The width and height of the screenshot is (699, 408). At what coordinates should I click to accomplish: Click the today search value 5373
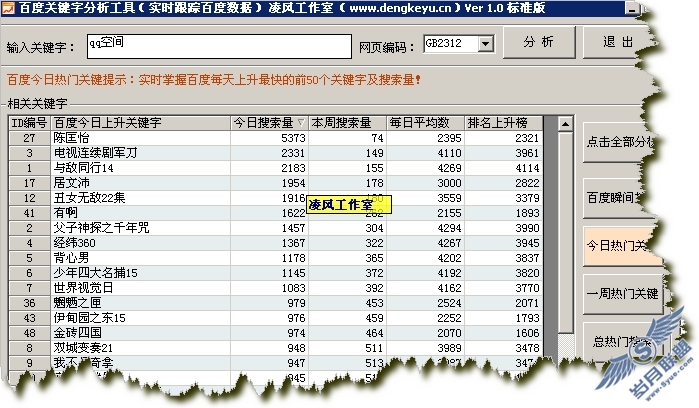click(293, 138)
